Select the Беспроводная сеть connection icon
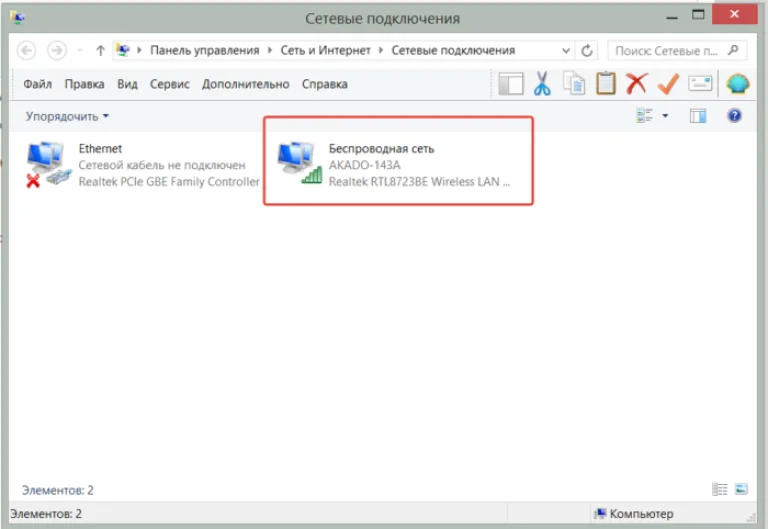This screenshot has height=529, width=768. click(299, 164)
